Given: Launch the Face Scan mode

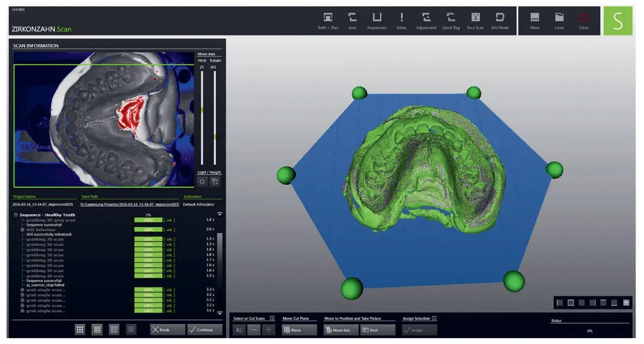Looking at the screenshot, I should pyautogui.click(x=475, y=20).
